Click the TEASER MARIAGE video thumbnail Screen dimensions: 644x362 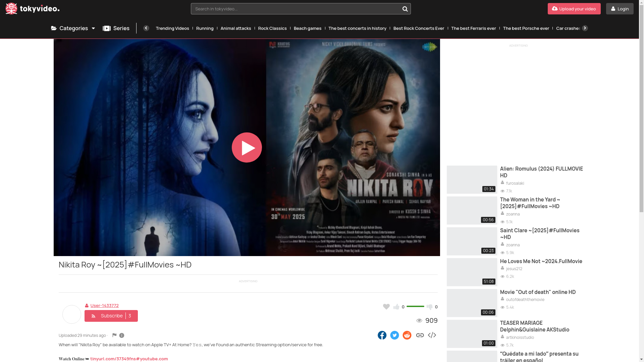(472, 334)
